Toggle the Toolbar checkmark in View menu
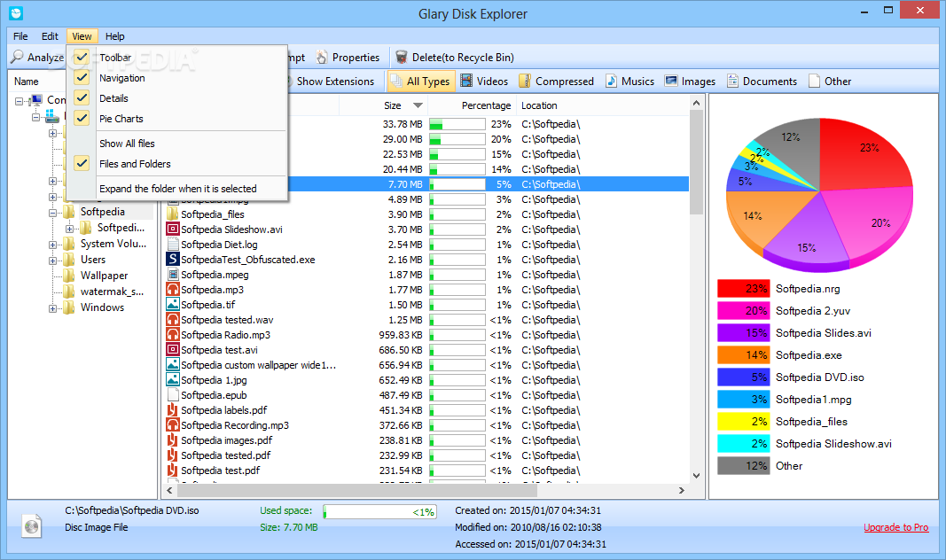 click(82, 58)
